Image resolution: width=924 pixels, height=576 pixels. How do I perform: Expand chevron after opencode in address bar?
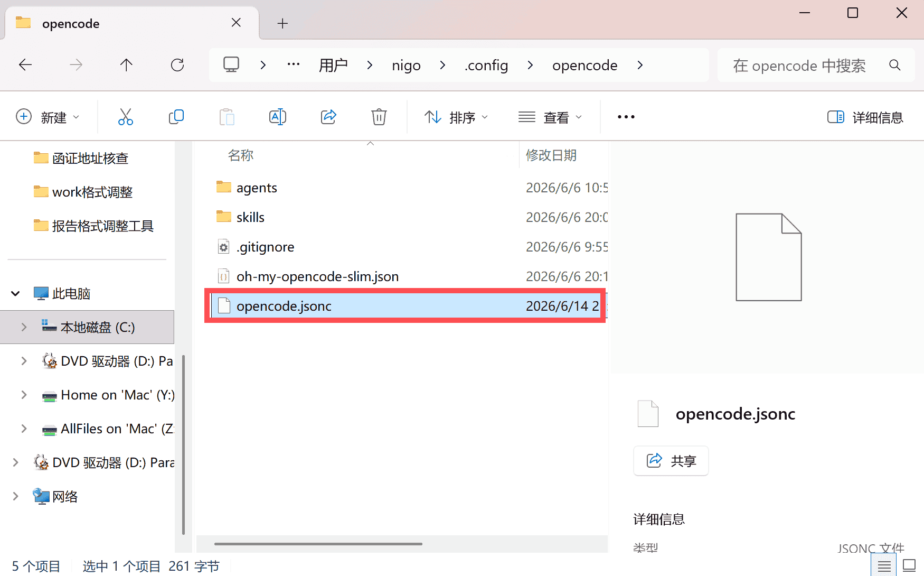[640, 65]
